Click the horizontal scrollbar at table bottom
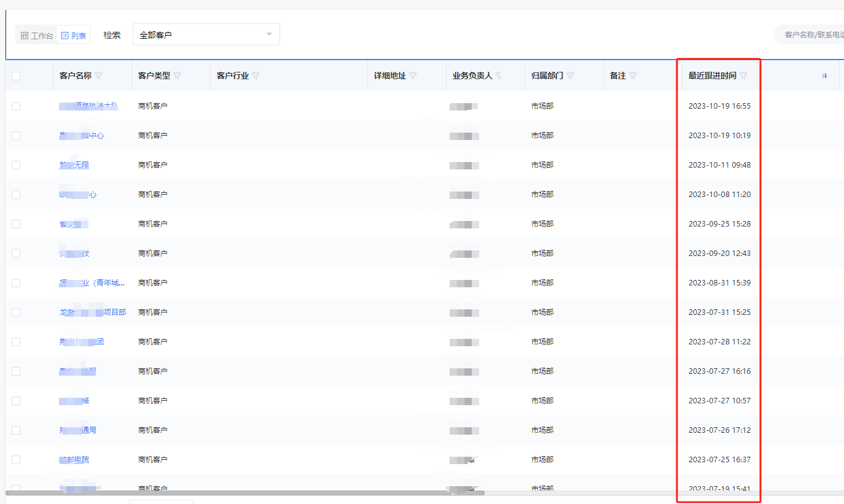844x504 pixels. (244, 492)
